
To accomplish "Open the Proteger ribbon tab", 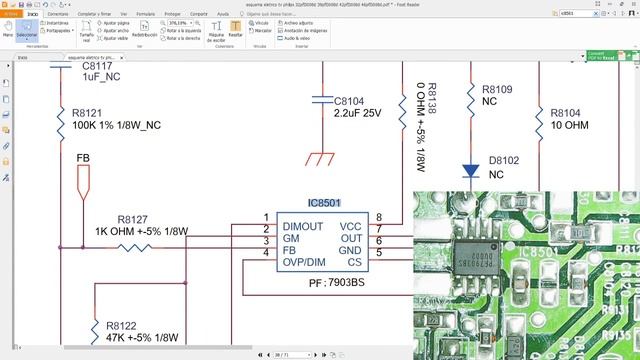I will (172, 14).
